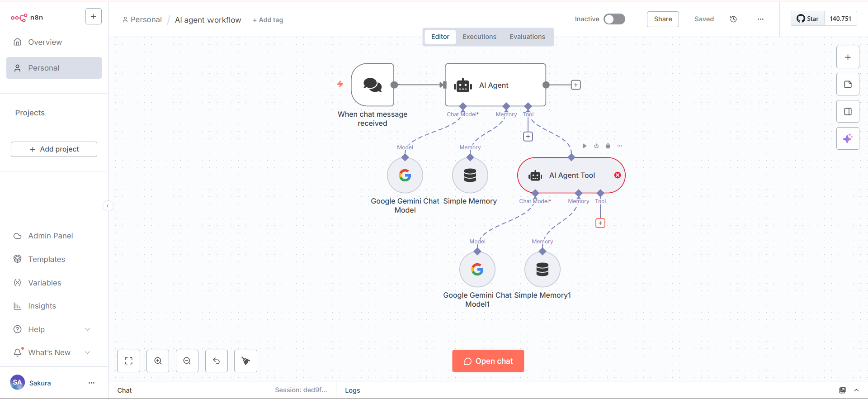Switch to the Evaluations tab
This screenshot has height=399, width=868.
pyautogui.click(x=527, y=37)
